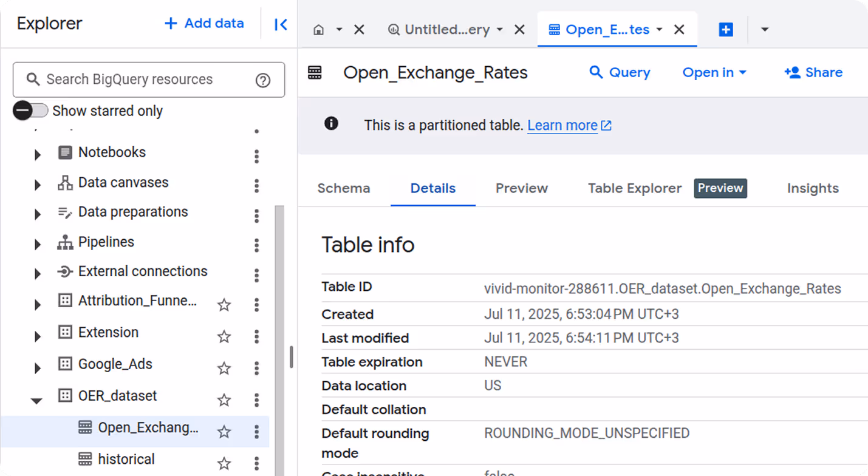Expand the Extension dataset
The width and height of the screenshot is (868, 476).
coord(38,336)
